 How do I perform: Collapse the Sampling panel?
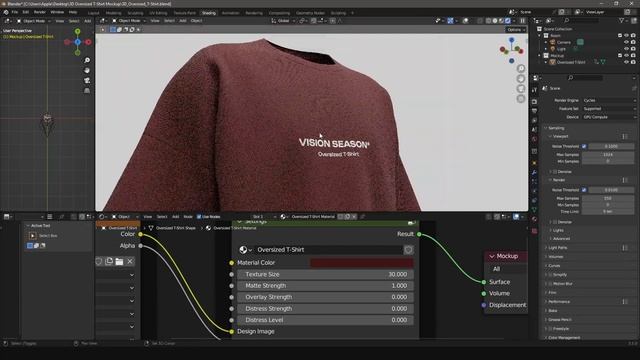coord(556,128)
